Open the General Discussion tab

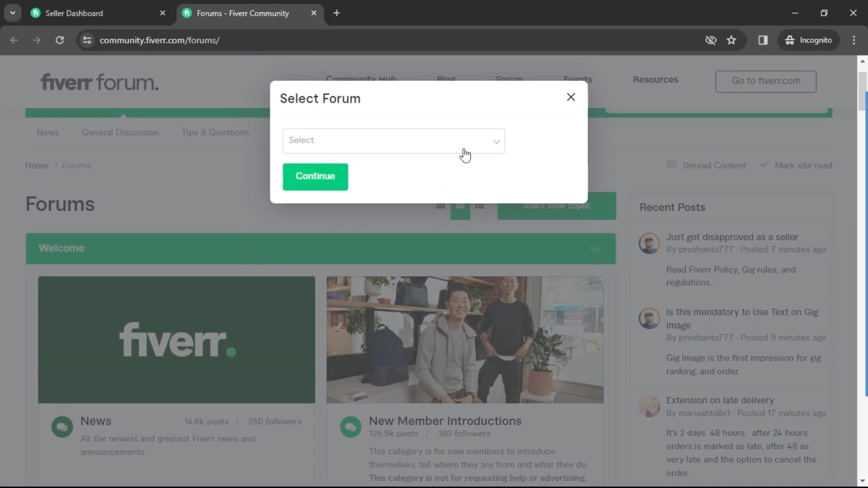(120, 132)
